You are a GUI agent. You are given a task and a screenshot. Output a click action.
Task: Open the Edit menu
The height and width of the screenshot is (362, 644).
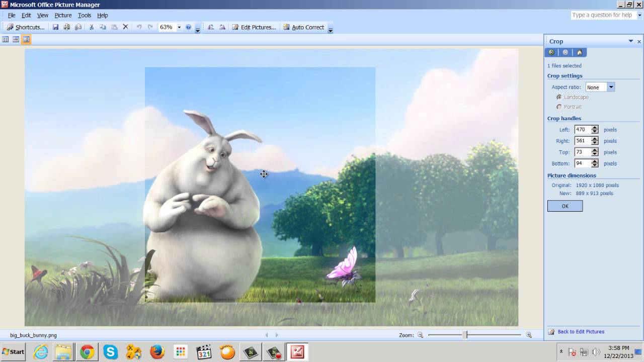pos(26,15)
